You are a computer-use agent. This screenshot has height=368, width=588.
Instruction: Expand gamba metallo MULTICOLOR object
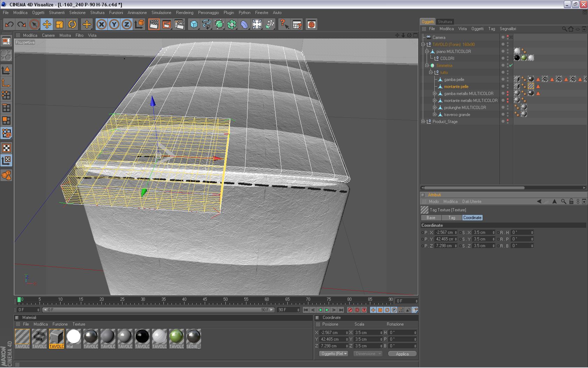coord(434,94)
